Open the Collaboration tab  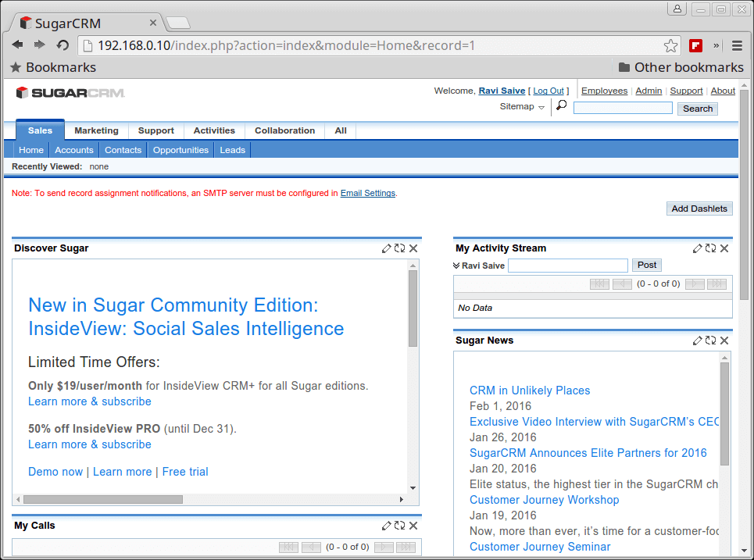coord(284,130)
